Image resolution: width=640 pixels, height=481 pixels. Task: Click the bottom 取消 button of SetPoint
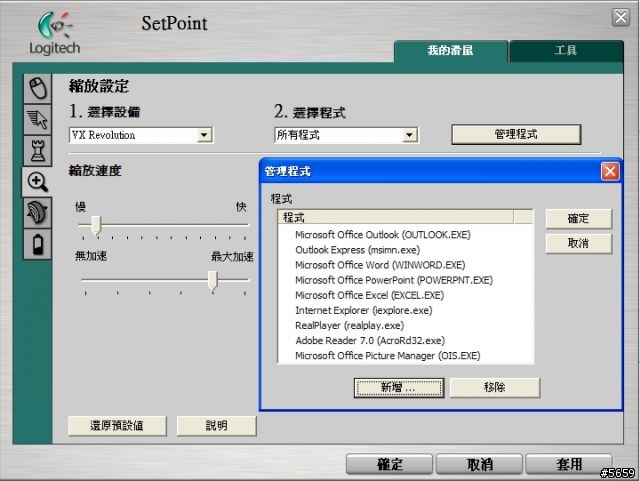pyautogui.click(x=479, y=464)
